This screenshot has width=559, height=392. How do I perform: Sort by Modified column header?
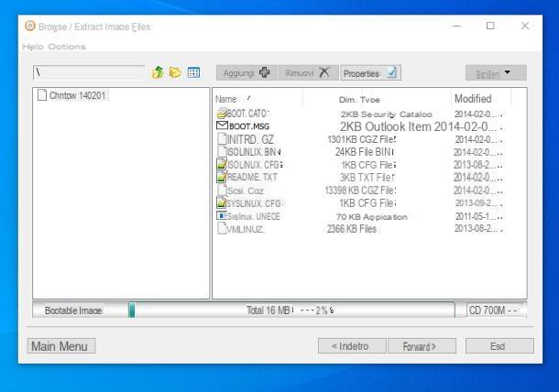click(x=473, y=99)
